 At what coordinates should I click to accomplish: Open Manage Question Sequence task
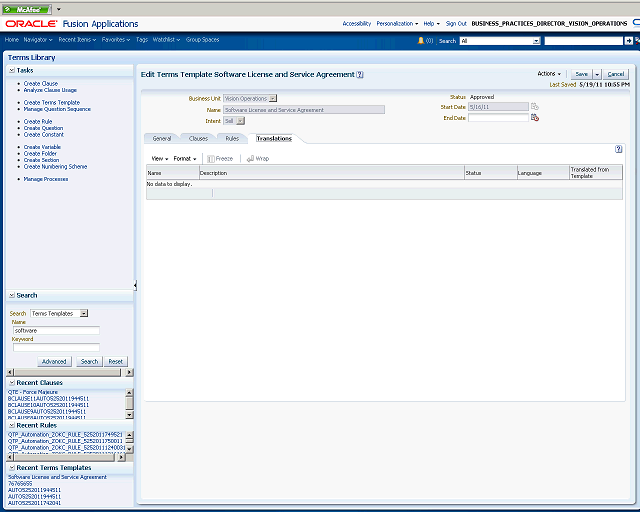click(57, 109)
